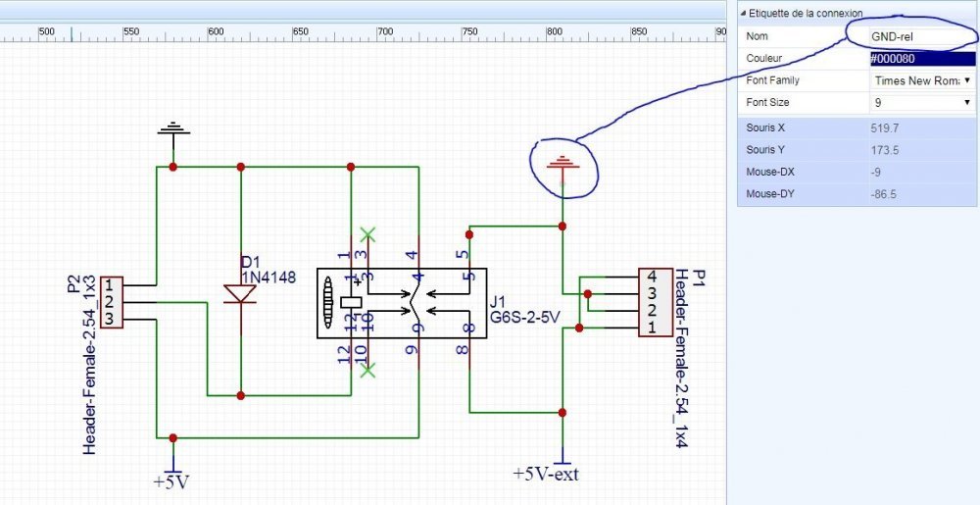
Task: Open the Font Family dropdown
Action: pos(922,80)
